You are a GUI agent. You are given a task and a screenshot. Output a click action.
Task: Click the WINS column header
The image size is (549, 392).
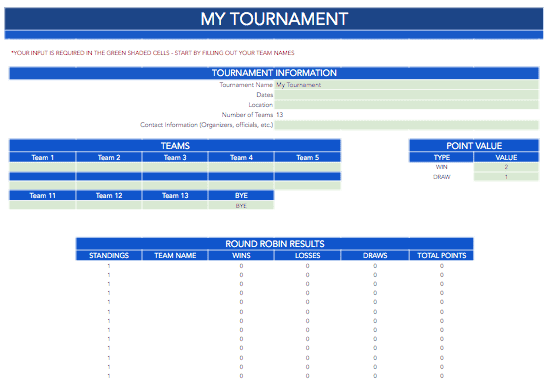pyautogui.click(x=241, y=256)
